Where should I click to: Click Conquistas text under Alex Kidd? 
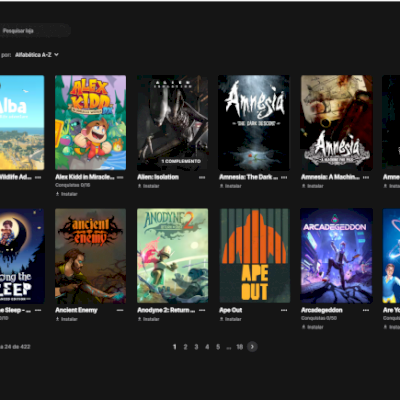click(x=73, y=185)
